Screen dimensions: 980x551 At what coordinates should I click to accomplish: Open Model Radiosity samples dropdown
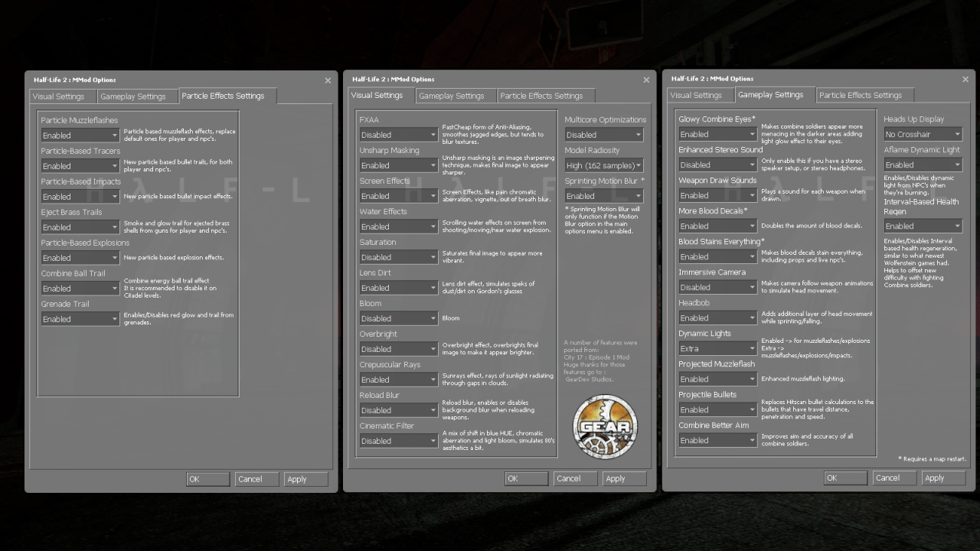click(x=604, y=165)
